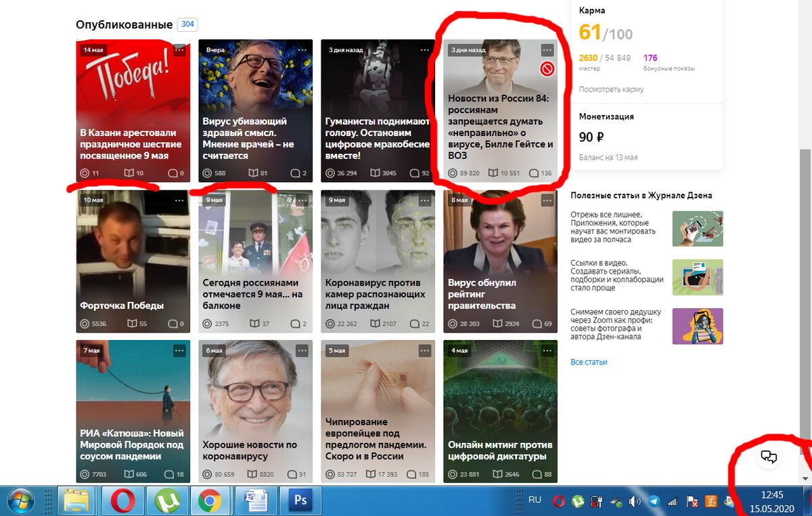
Task: Click the clock showing 12:45 15.05.2020
Action: 771,502
